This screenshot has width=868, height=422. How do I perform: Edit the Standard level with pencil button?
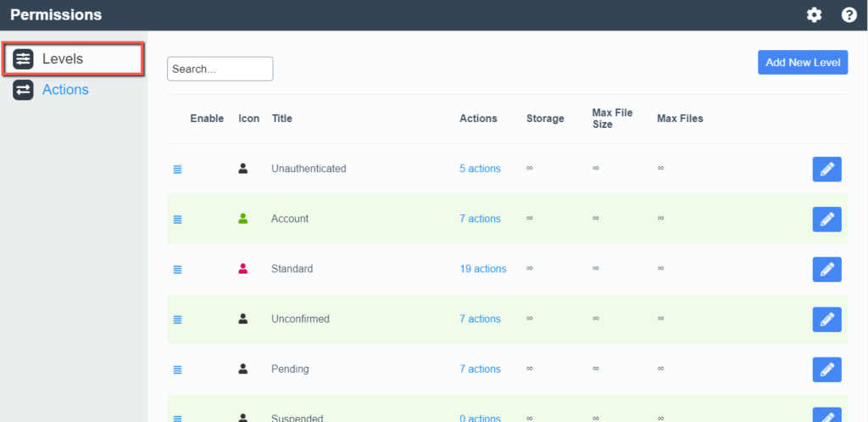point(827,269)
